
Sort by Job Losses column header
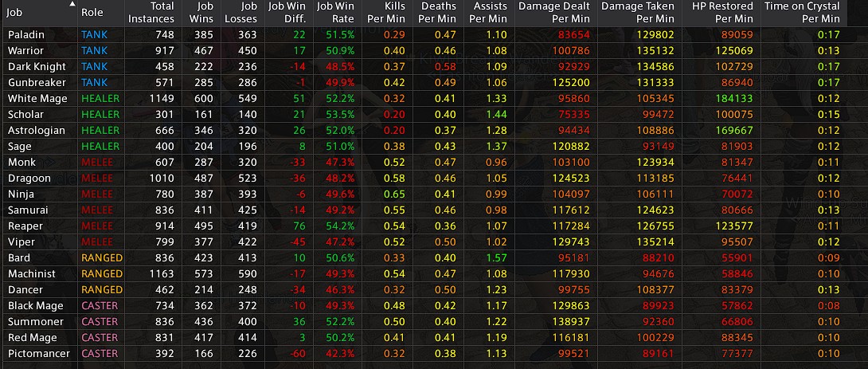tap(240, 12)
